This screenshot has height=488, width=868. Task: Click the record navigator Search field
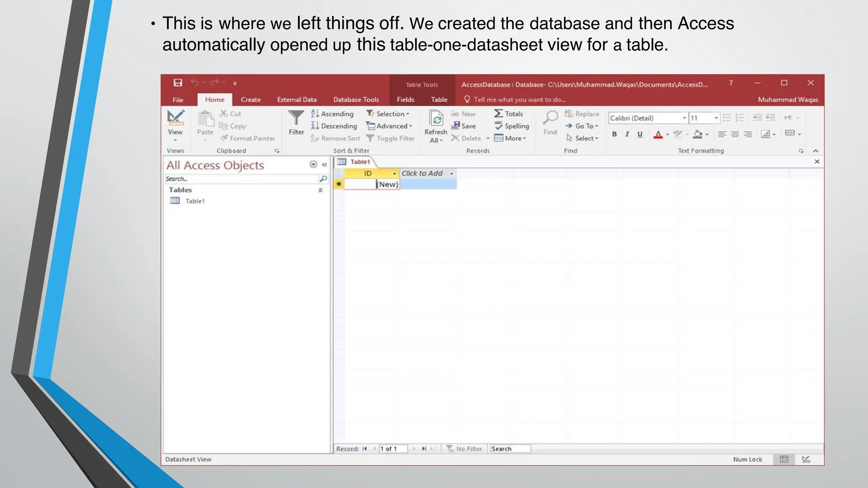pyautogui.click(x=510, y=449)
